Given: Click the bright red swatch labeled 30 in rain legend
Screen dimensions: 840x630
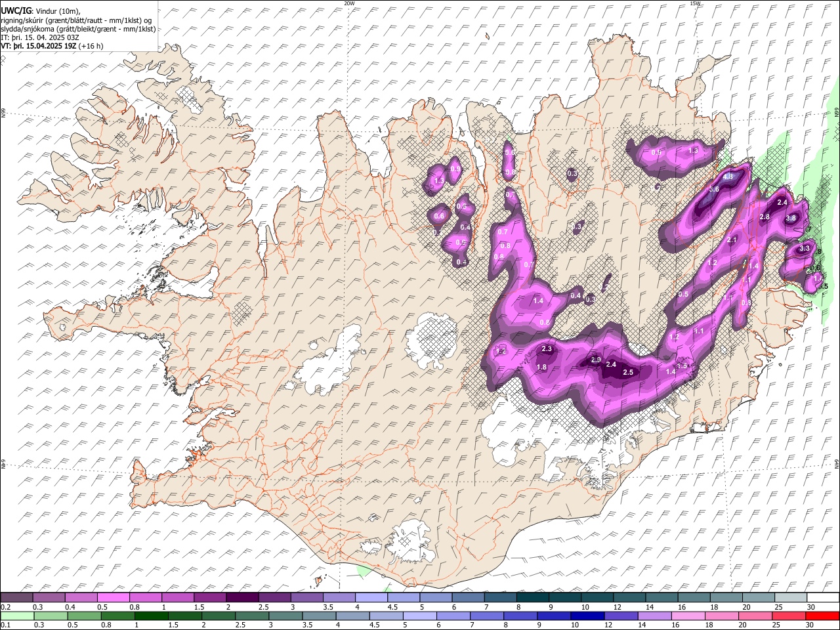Looking at the screenshot, I should coord(822,616).
